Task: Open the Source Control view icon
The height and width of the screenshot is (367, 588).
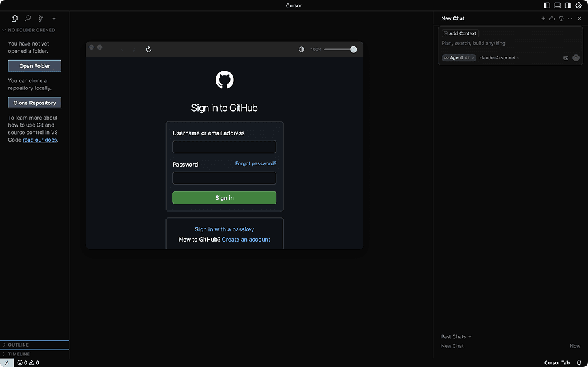Action: point(41,18)
